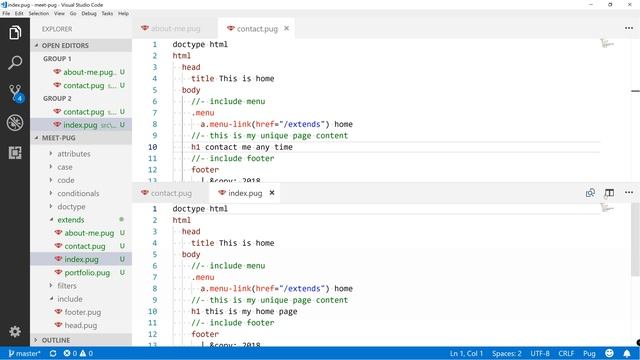Viewport: 640px width, 360px height.
Task: Open notifications bell in status bar
Action: [627, 353]
